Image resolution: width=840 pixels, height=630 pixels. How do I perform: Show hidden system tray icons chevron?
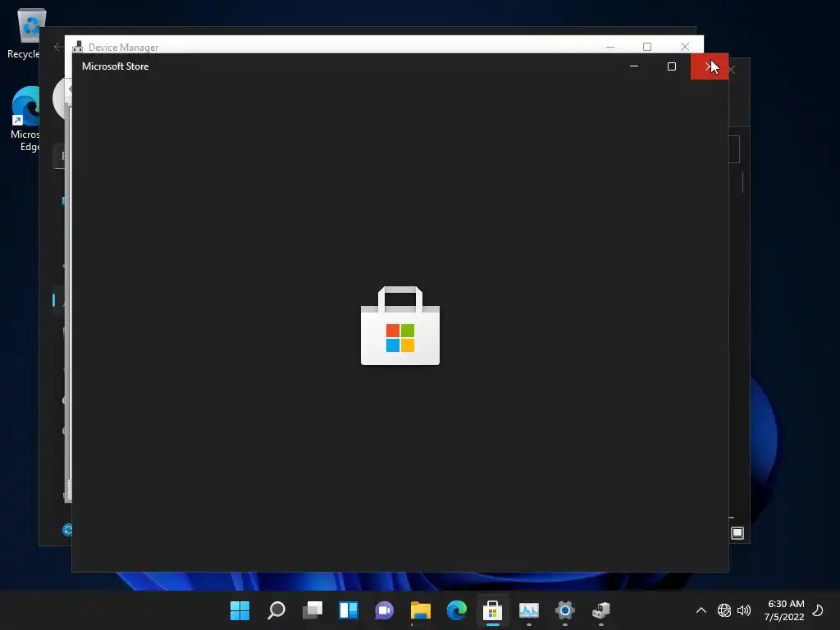701,610
